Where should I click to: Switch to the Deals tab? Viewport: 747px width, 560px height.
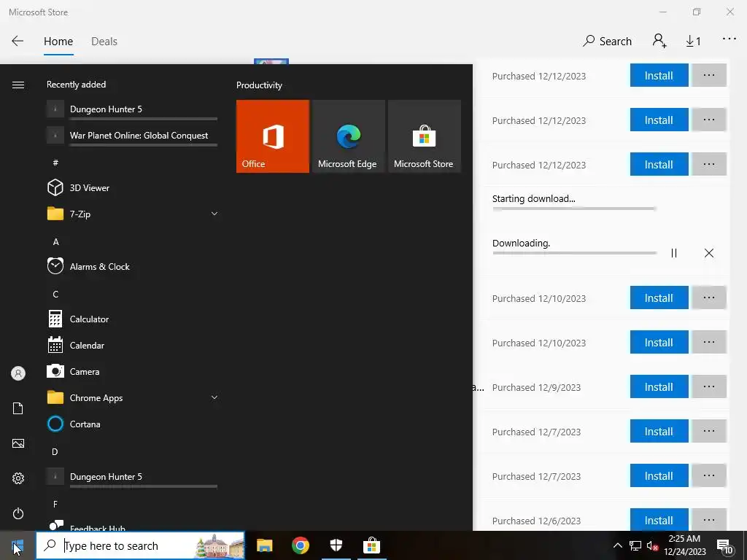[x=104, y=42]
